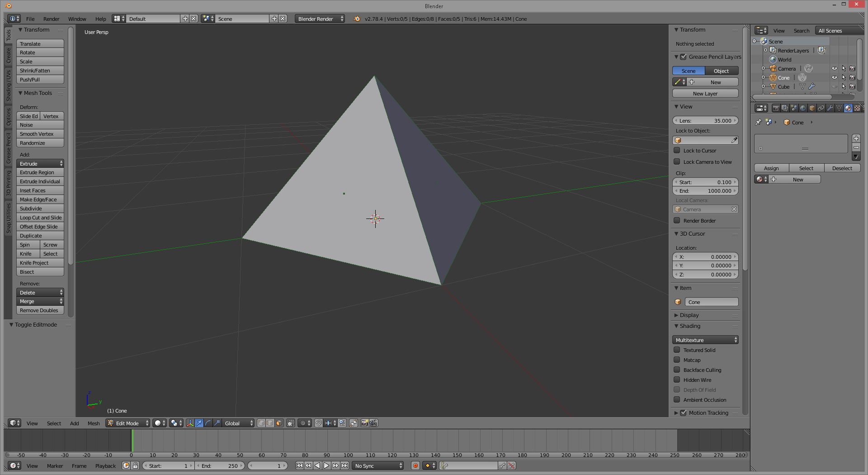Add a material slot with plus button
The image size is (868, 475).
(856, 138)
